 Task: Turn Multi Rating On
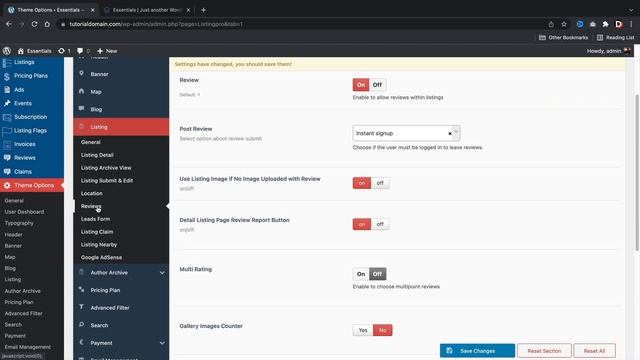coord(361,274)
